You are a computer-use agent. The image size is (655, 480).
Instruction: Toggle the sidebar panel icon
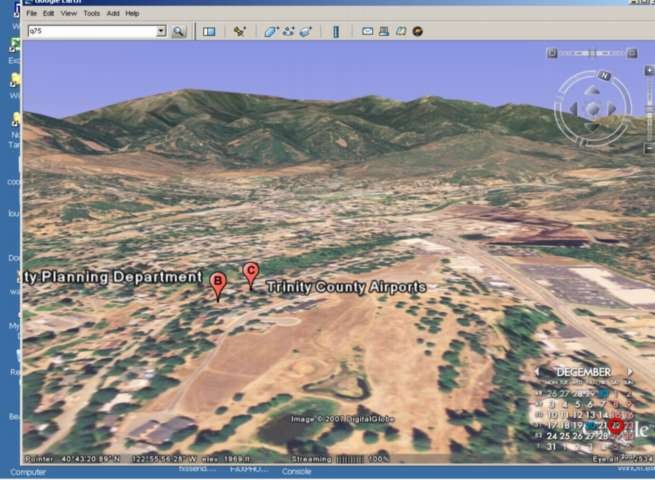click(209, 32)
